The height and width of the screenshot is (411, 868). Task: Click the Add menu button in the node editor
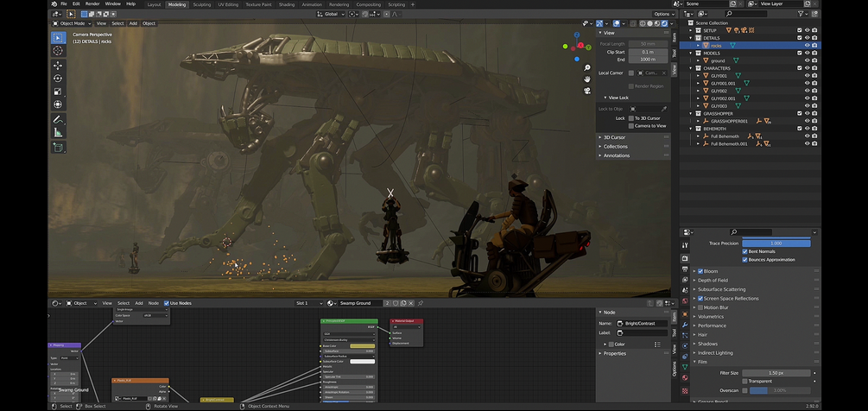pyautogui.click(x=139, y=303)
